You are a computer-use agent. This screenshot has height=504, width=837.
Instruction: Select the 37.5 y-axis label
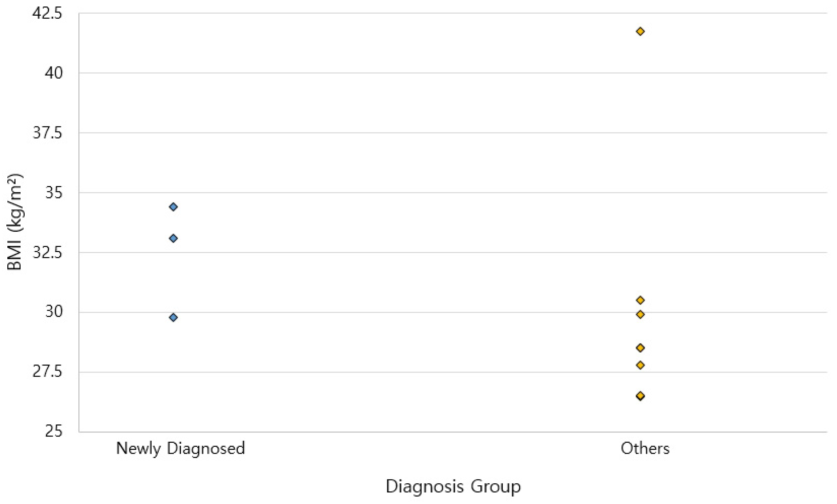click(x=47, y=133)
